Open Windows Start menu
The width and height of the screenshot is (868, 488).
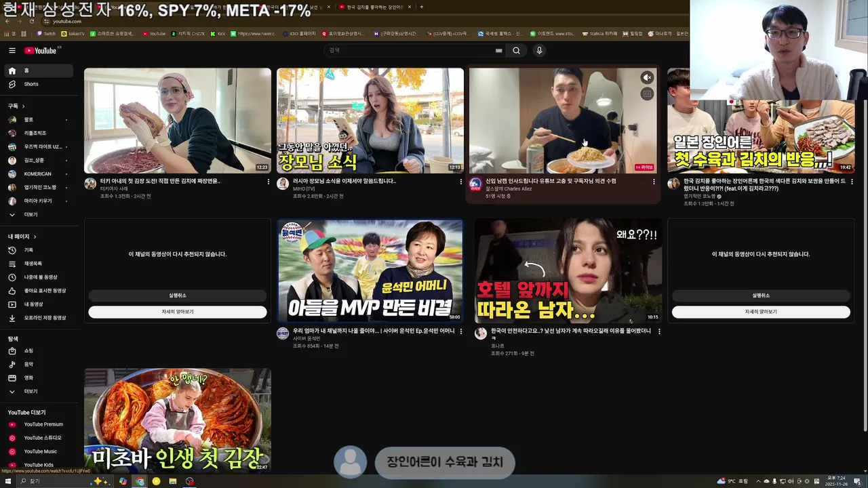[9, 481]
